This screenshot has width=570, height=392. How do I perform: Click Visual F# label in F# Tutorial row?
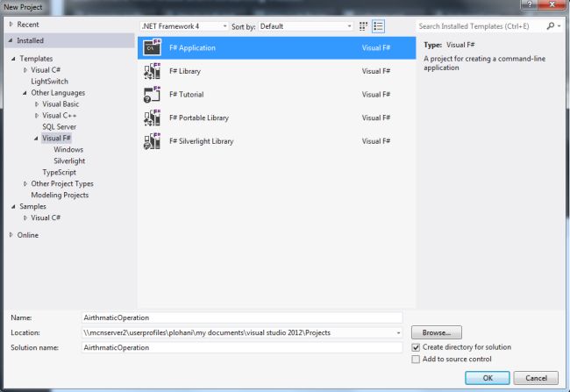[376, 95]
